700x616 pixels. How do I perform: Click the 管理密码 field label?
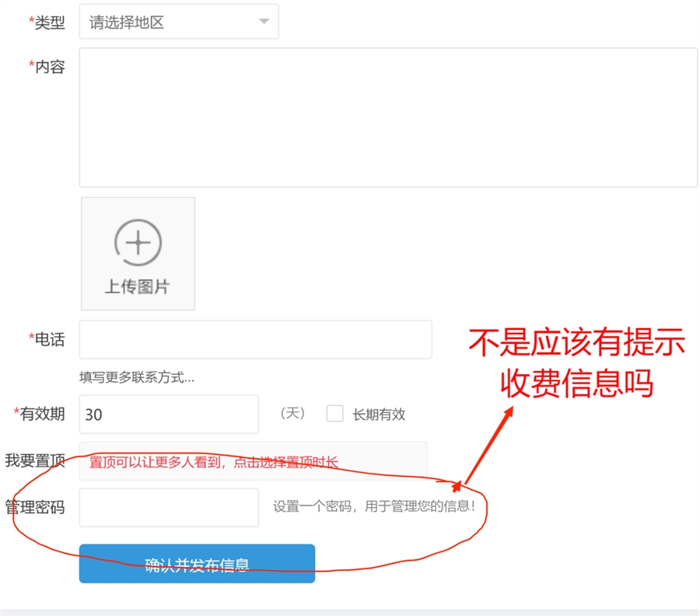click(x=35, y=508)
